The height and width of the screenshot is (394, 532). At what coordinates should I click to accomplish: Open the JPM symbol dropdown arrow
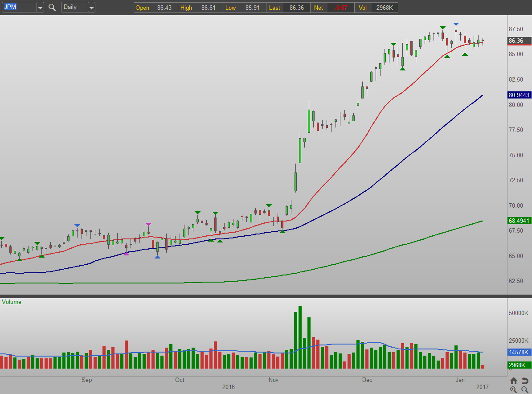[x=40, y=8]
